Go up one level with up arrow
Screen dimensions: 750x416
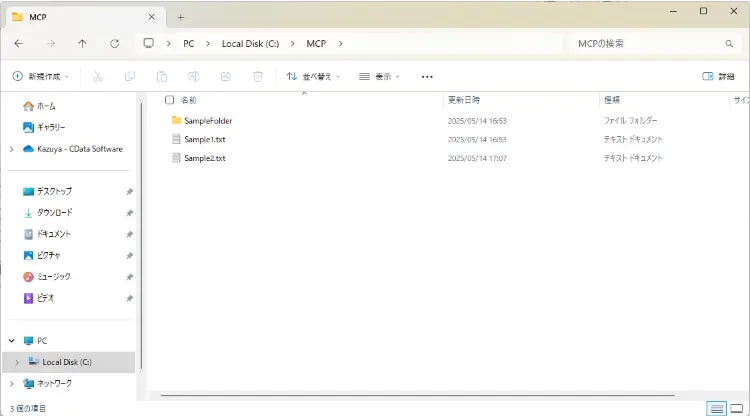pyautogui.click(x=82, y=44)
